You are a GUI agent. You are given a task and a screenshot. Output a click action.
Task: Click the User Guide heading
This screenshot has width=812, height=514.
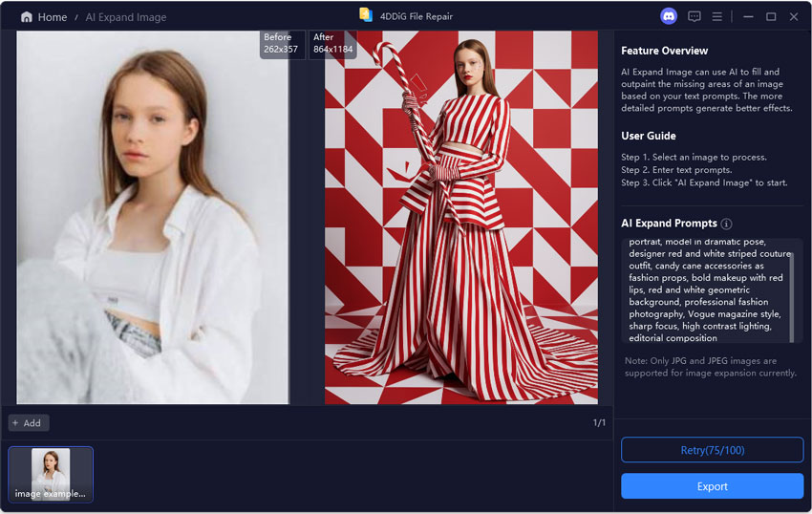(x=649, y=136)
